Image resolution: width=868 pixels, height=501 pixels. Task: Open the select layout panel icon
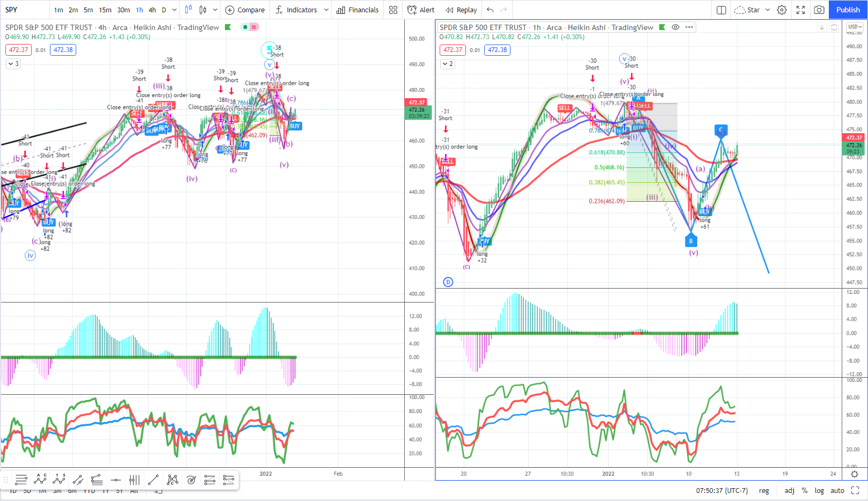(x=721, y=10)
